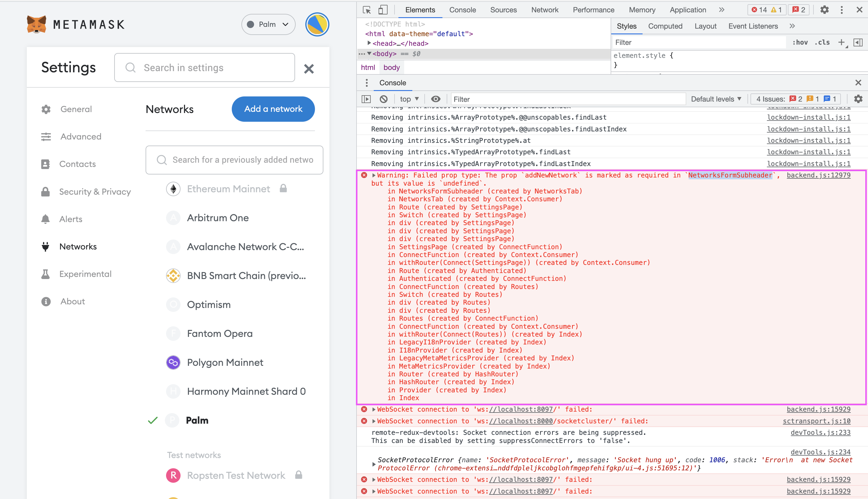
Task: Open the Computed styles tab
Action: pyautogui.click(x=665, y=27)
